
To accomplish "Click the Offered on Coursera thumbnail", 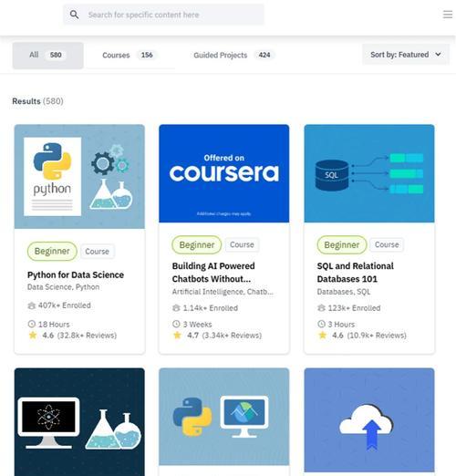I will (224, 173).
